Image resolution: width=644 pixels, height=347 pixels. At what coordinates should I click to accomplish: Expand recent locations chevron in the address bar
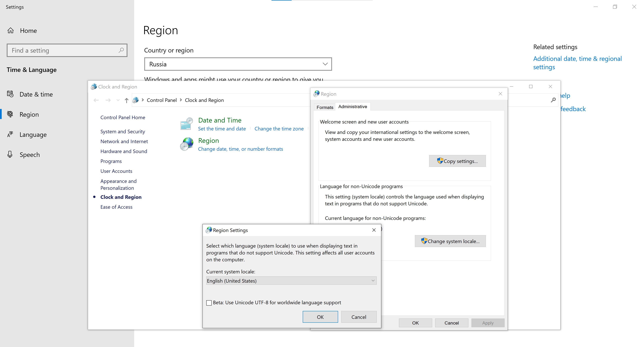coord(118,100)
